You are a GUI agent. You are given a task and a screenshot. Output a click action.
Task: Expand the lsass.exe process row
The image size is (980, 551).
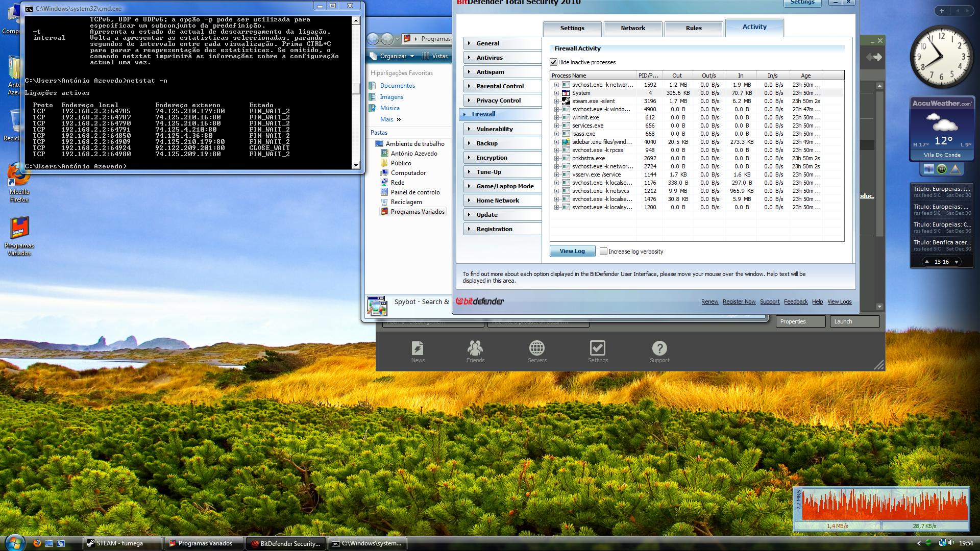pyautogui.click(x=556, y=134)
